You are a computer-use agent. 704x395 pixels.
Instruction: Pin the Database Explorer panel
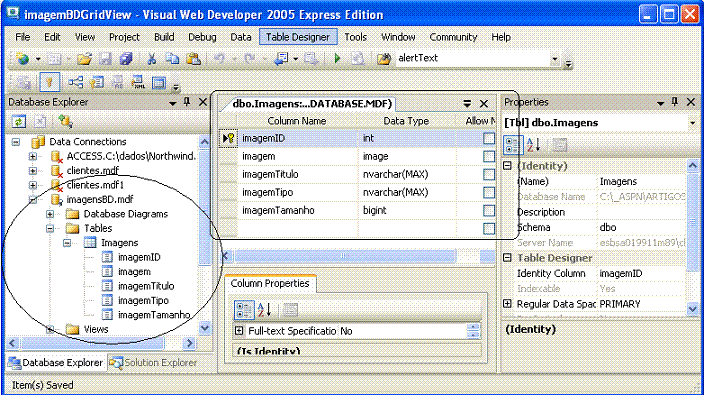coord(187,102)
